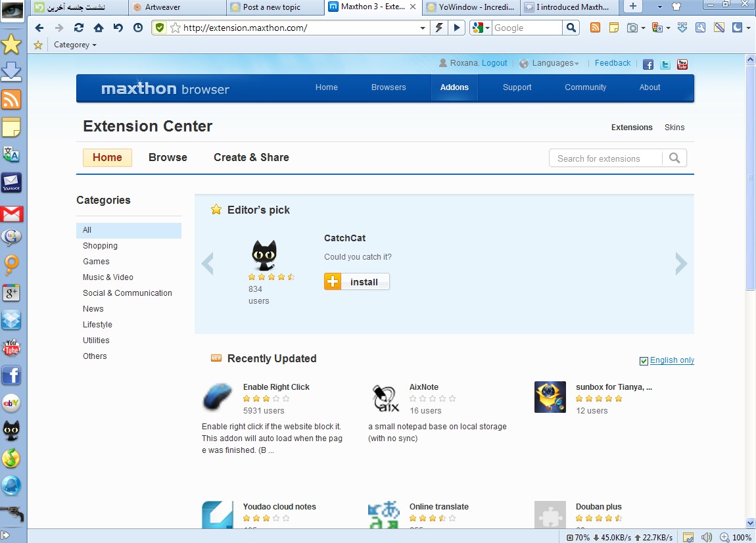Search extensions with the magnifier button
This screenshot has width=756, height=543.
674,158
